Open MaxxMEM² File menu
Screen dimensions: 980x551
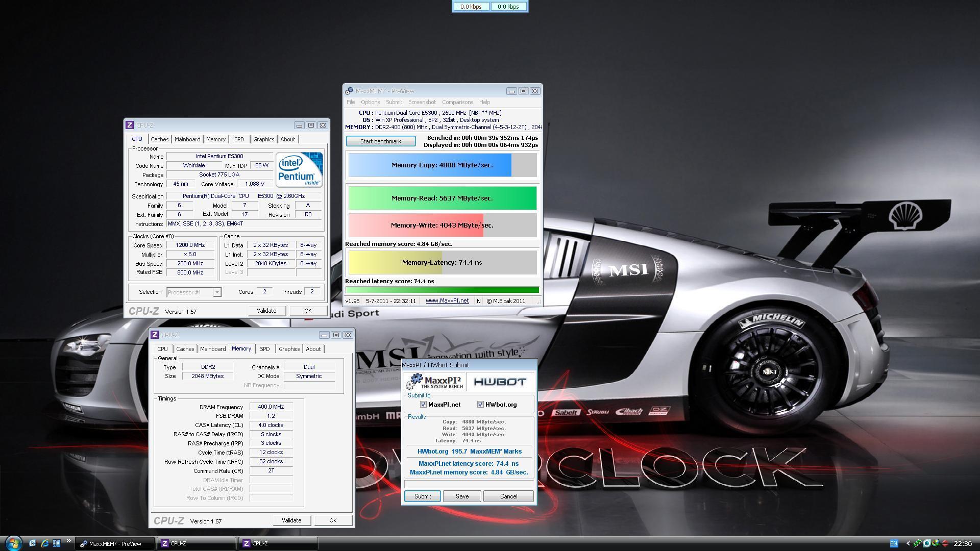[351, 102]
